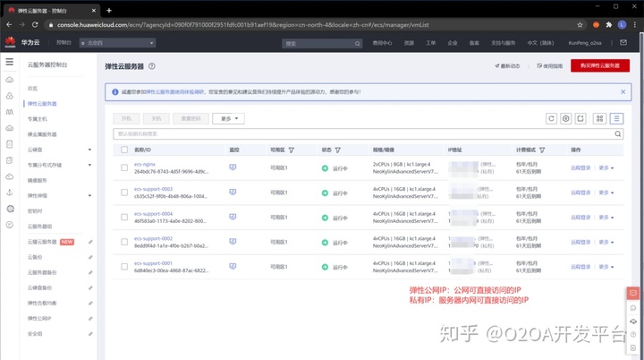Click the red 购买弹性云服务器 button
Image resolution: width=644 pixels, height=360 pixels.
[x=600, y=65]
